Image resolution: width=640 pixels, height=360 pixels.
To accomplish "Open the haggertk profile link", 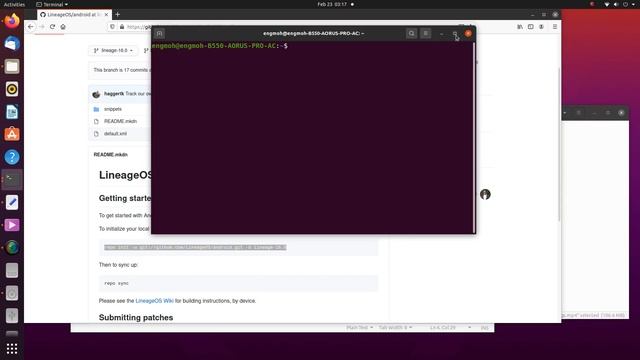I will (x=114, y=94).
